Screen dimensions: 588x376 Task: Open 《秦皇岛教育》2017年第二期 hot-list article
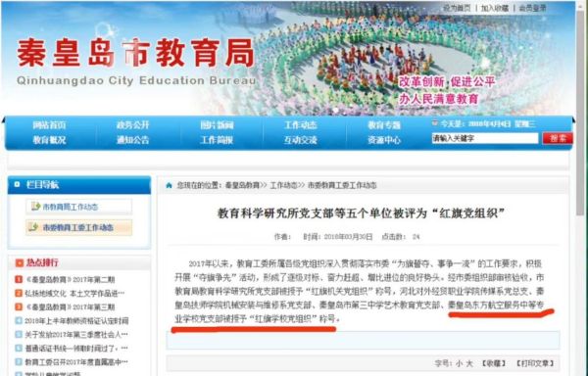pos(71,280)
